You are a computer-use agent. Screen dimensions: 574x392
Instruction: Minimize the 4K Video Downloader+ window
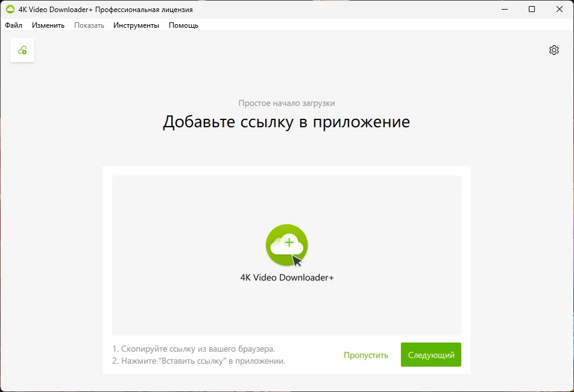coord(503,10)
